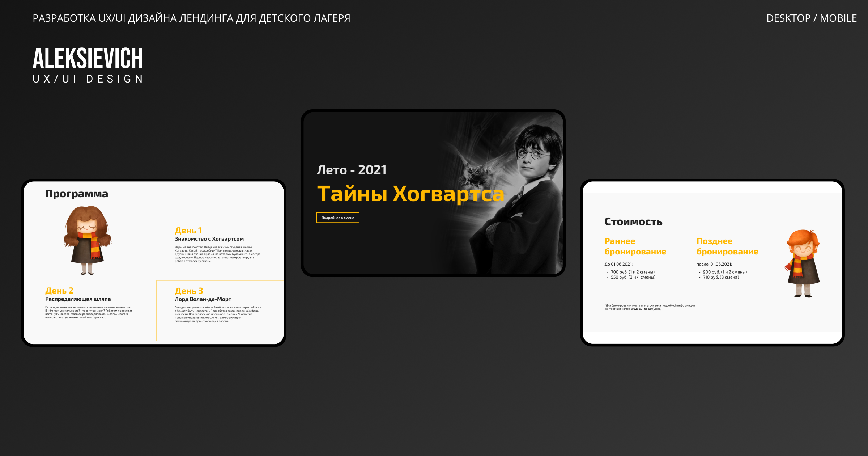Click 'Позднее бронирование' heading

[727, 246]
